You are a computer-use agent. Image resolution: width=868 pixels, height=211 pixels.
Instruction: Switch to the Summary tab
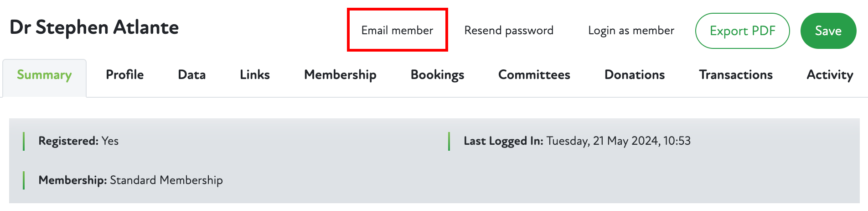44,75
